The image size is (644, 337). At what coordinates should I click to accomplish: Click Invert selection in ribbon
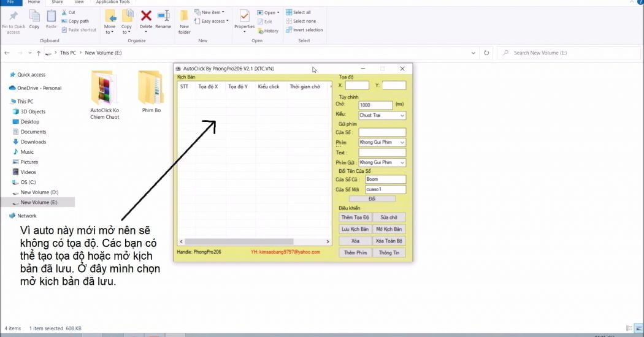(x=304, y=30)
